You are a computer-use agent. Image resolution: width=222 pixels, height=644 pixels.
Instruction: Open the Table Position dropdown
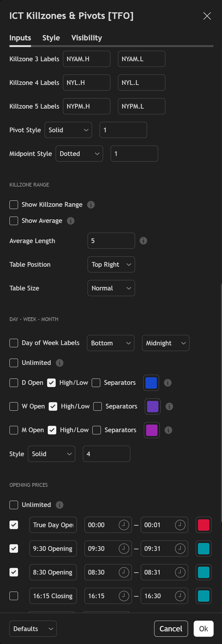pos(111,265)
